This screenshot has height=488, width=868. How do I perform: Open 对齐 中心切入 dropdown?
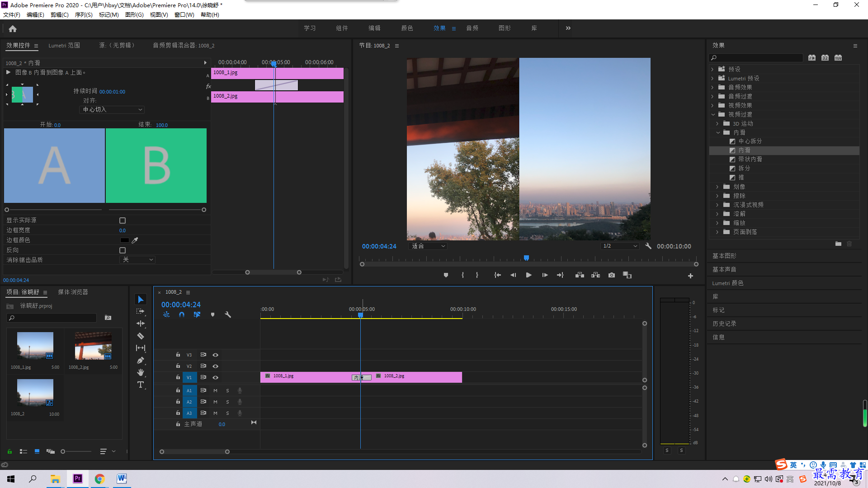(112, 110)
